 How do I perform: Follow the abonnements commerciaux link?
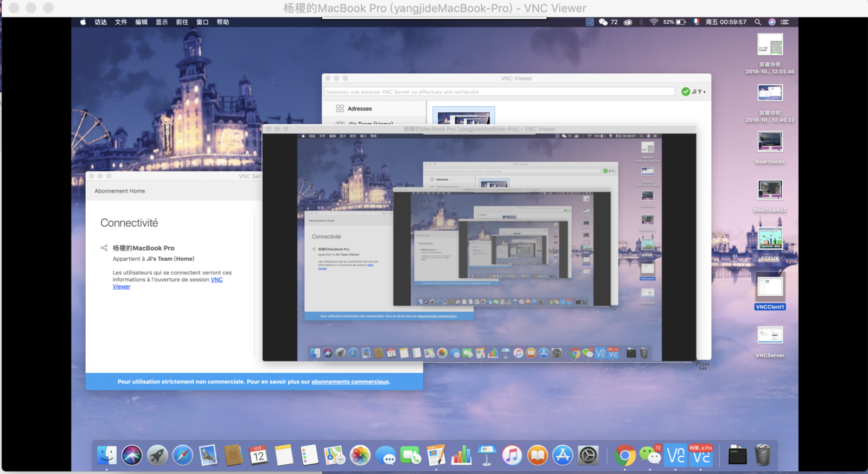350,382
